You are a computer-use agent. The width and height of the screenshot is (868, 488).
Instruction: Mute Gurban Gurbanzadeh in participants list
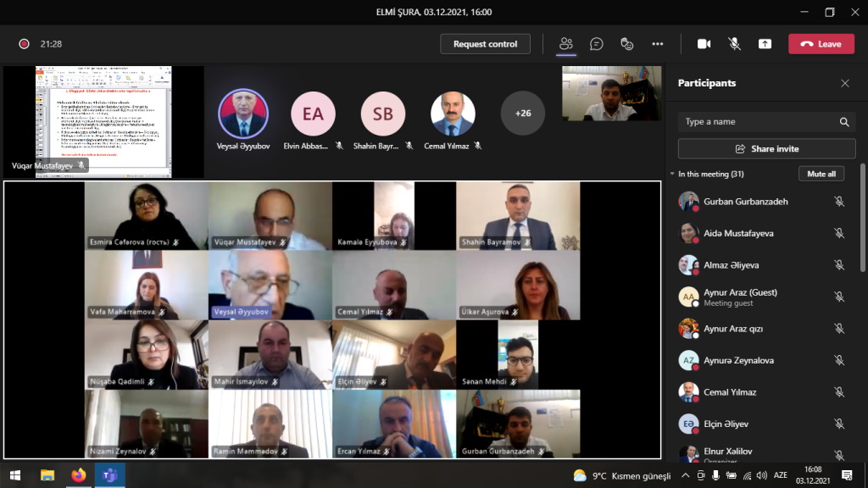click(x=839, y=202)
